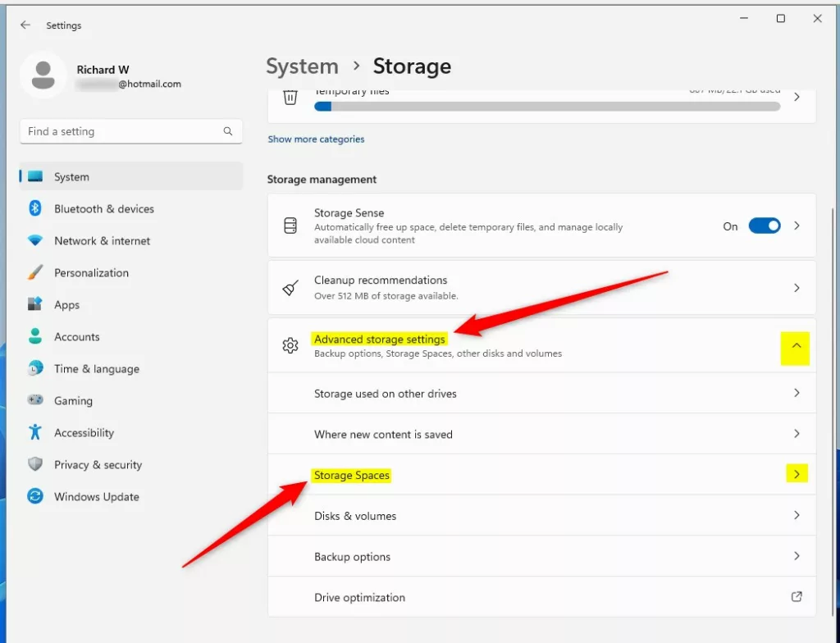The image size is (840, 643).
Task: Open Storage used on other drives
Action: 541,393
